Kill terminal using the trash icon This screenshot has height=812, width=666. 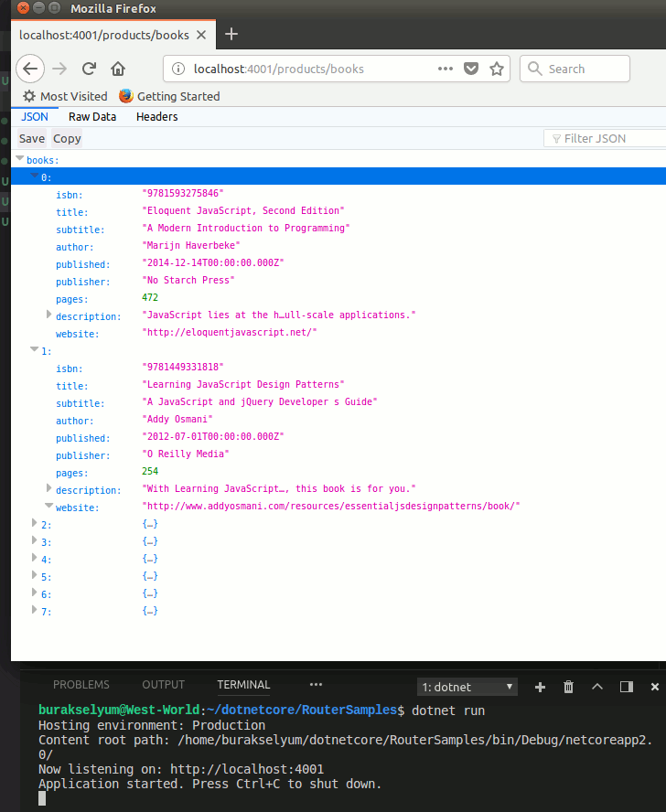tap(568, 687)
